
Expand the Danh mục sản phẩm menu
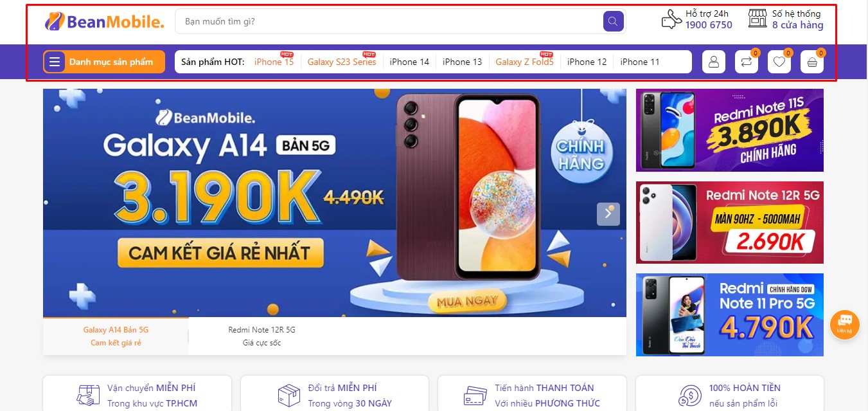click(x=104, y=62)
